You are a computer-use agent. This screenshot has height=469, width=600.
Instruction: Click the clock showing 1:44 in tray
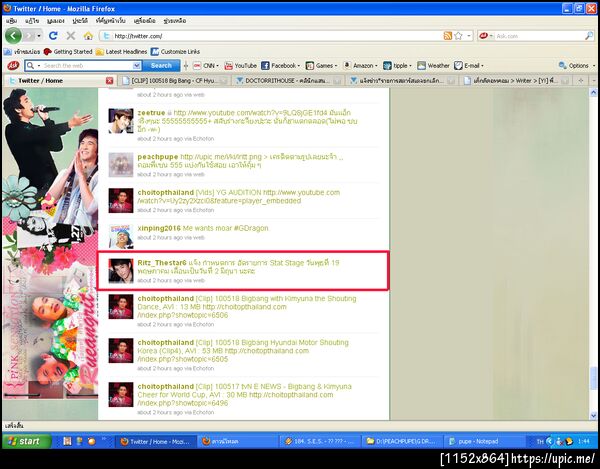(584, 441)
